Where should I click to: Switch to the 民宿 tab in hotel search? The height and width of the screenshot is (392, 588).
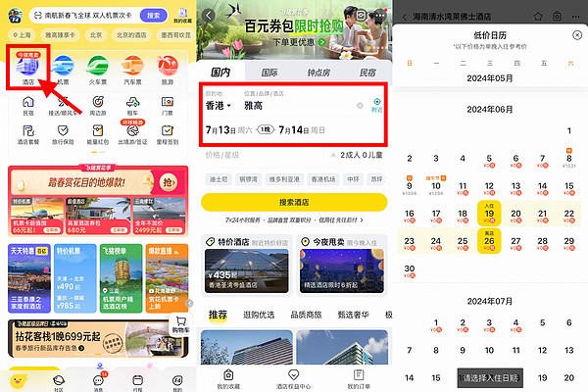pos(367,73)
